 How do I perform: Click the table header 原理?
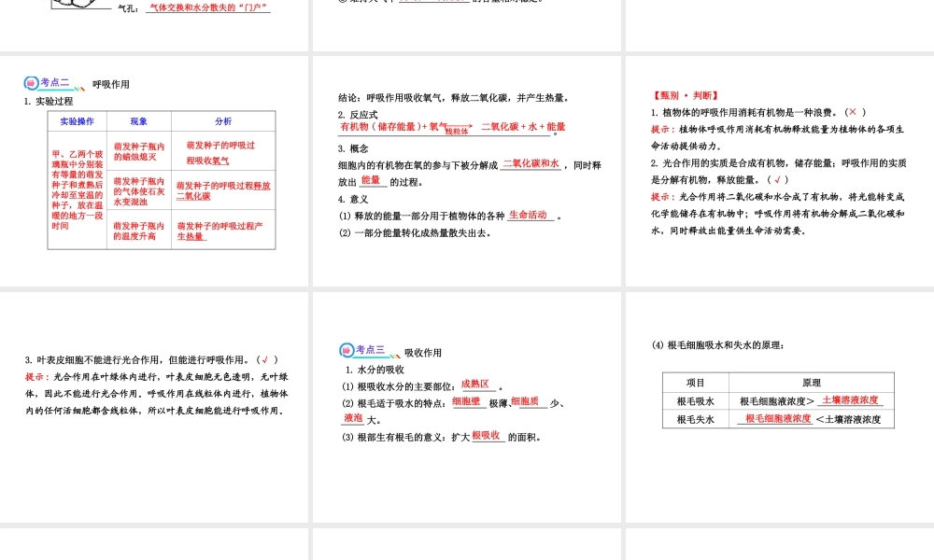point(812,383)
